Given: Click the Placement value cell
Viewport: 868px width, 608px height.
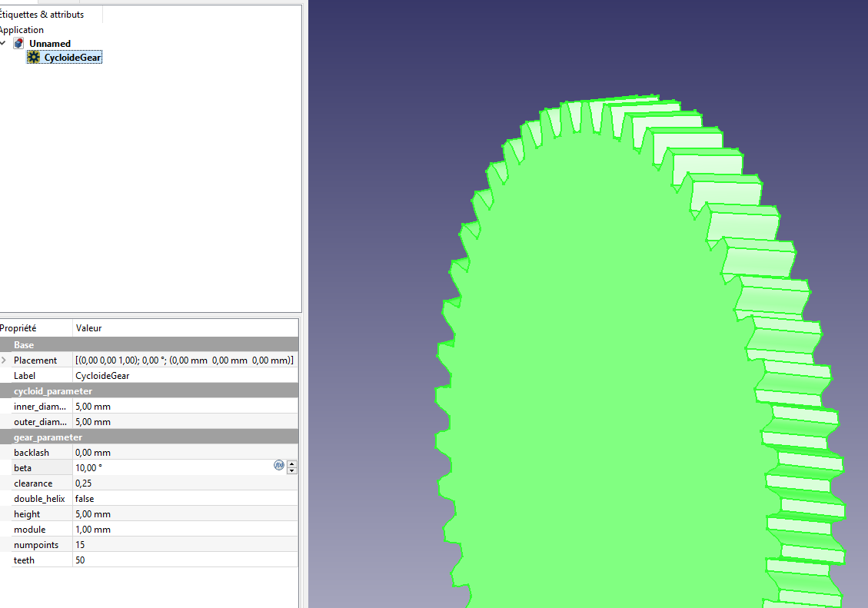Looking at the screenshot, I should click(185, 360).
